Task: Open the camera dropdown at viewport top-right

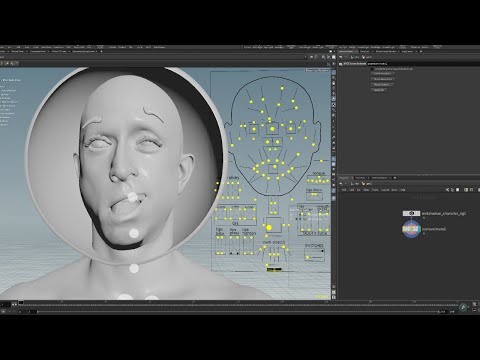Action: pos(323,70)
